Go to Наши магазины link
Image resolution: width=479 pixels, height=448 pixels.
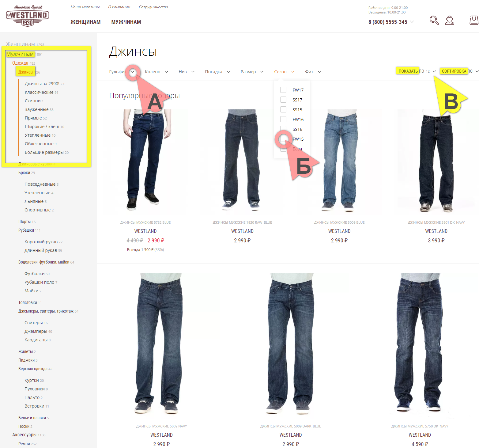(x=85, y=7)
